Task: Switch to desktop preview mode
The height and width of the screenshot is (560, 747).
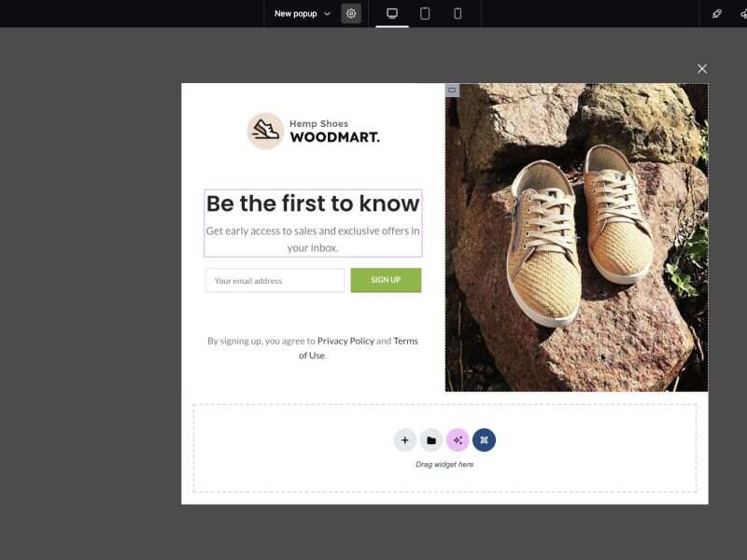Action: (x=392, y=14)
